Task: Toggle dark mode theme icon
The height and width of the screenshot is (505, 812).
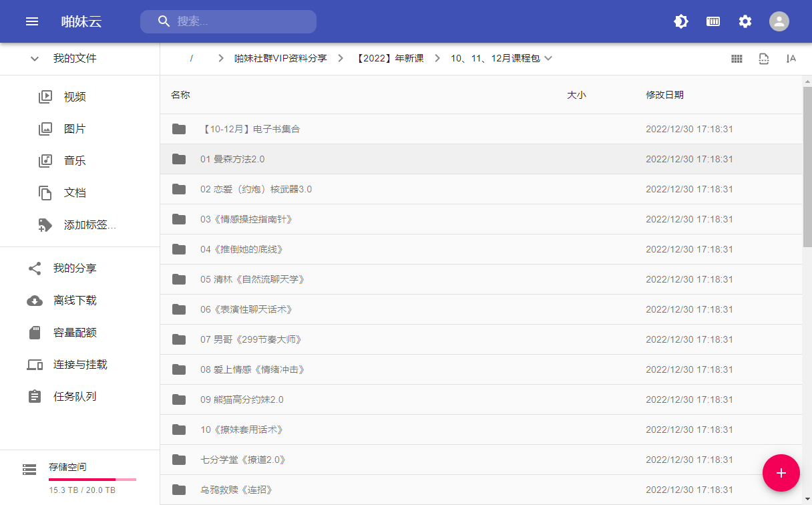Action: (681, 21)
